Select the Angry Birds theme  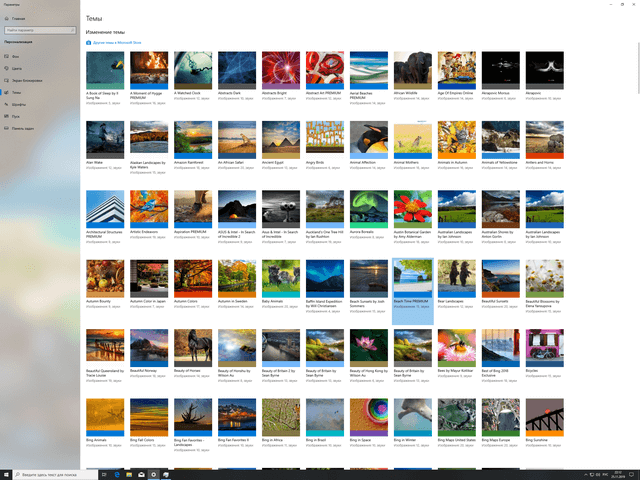coord(325,140)
